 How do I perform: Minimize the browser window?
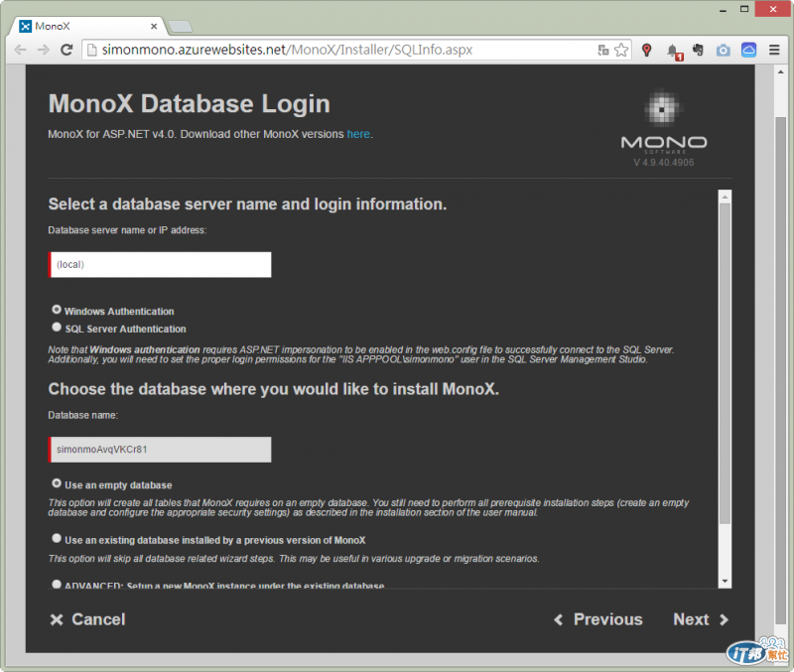tap(723, 9)
